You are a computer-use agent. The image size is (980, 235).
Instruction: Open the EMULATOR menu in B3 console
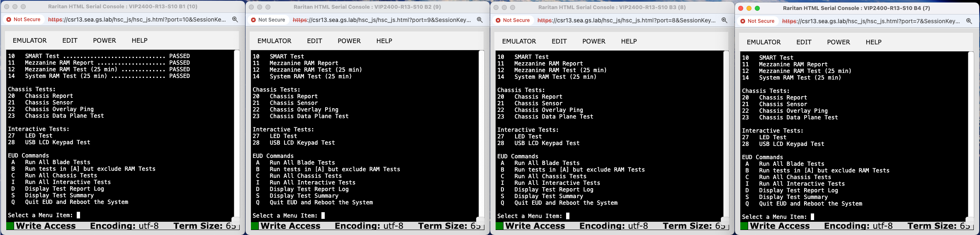[x=519, y=41]
